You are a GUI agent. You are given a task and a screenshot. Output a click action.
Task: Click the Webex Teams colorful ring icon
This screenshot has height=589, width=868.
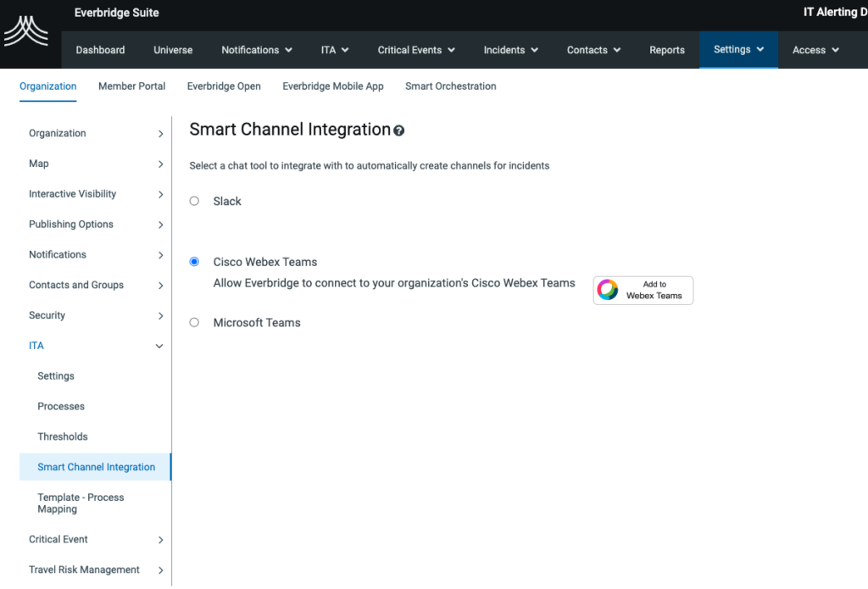click(607, 290)
